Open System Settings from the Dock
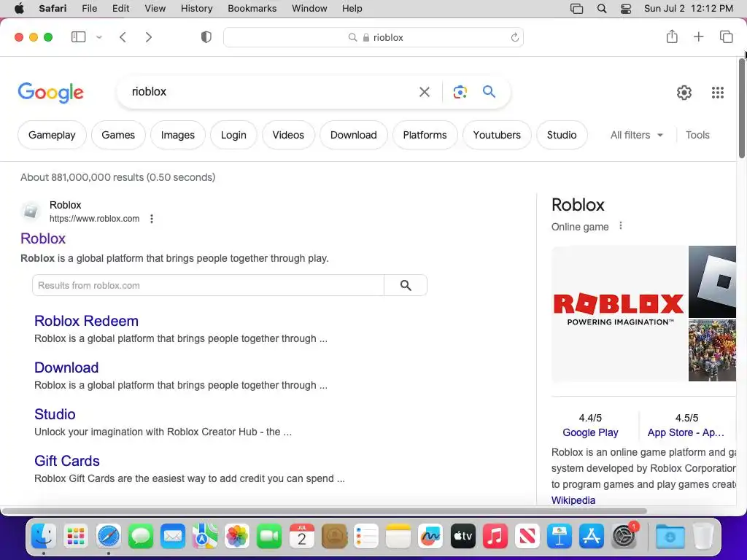 (624, 537)
